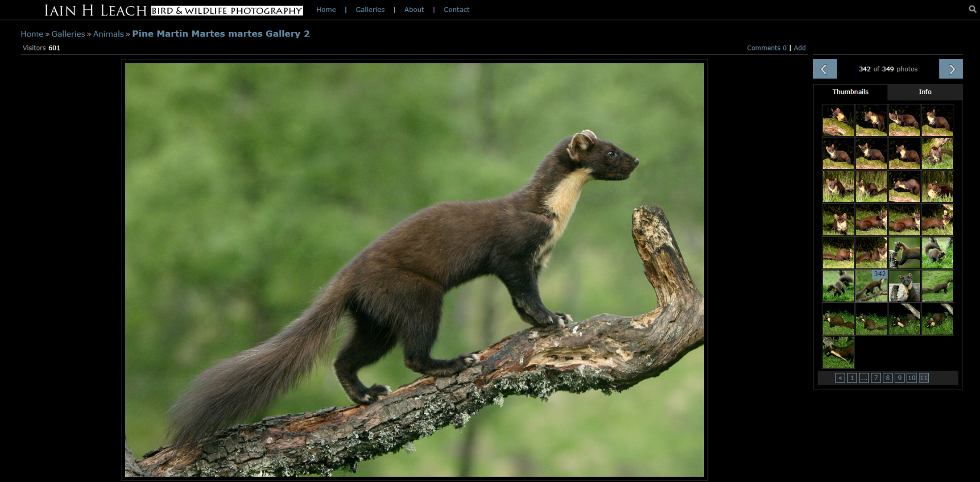Click Home in the breadcrumb
This screenshot has height=482, width=980.
32,34
